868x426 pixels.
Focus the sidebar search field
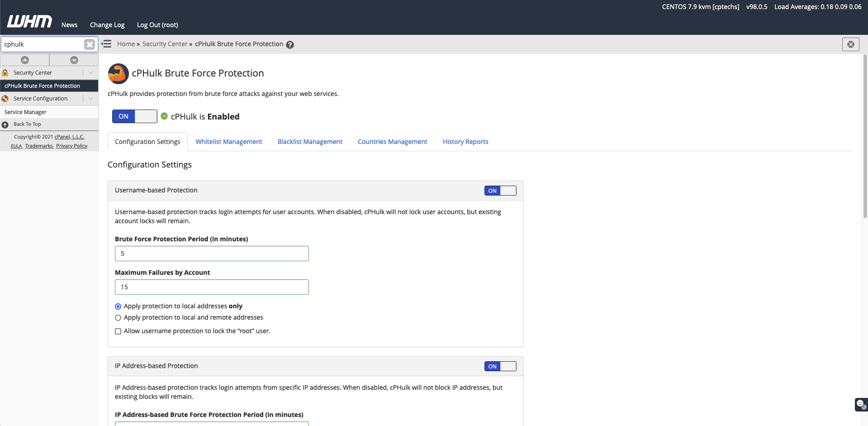click(x=43, y=44)
